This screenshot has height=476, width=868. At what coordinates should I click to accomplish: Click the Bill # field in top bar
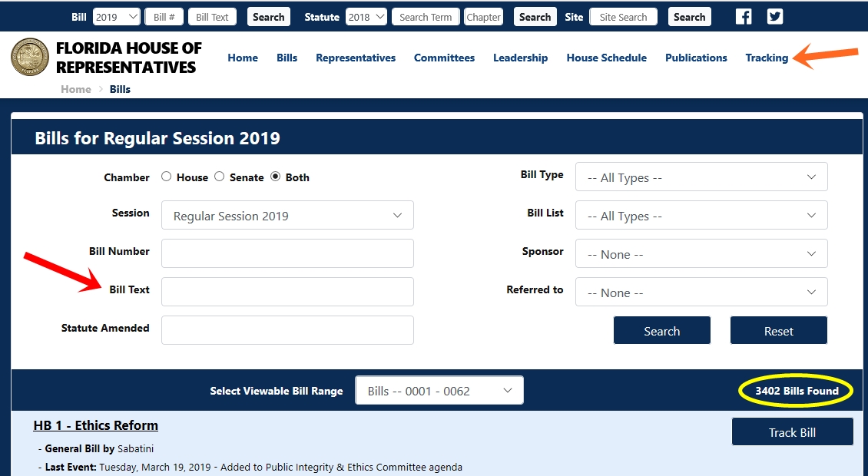[x=164, y=17]
